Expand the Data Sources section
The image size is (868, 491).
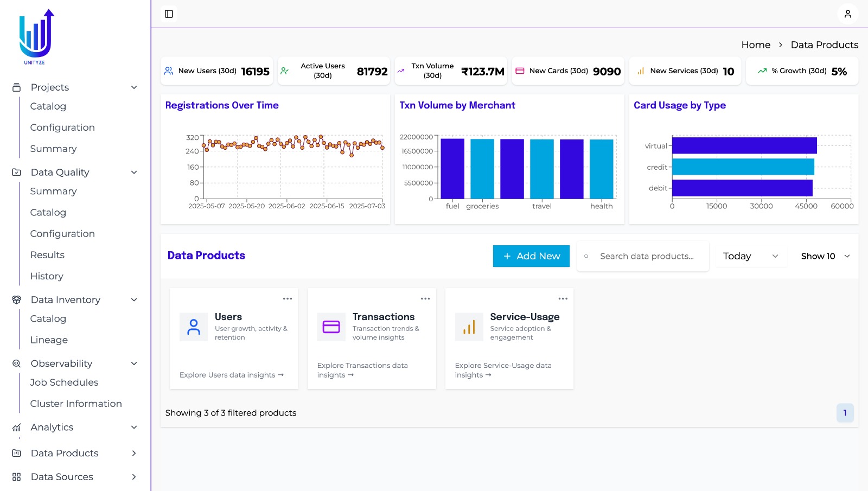(134, 477)
